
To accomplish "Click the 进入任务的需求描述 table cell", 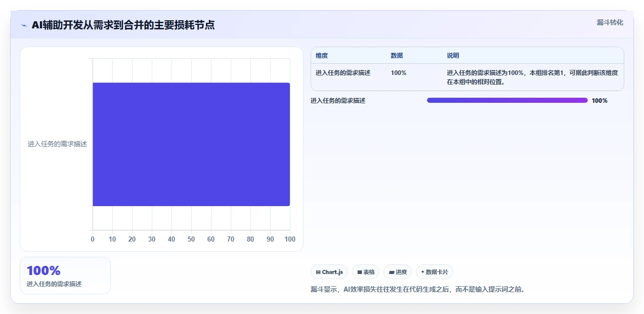I will [343, 73].
